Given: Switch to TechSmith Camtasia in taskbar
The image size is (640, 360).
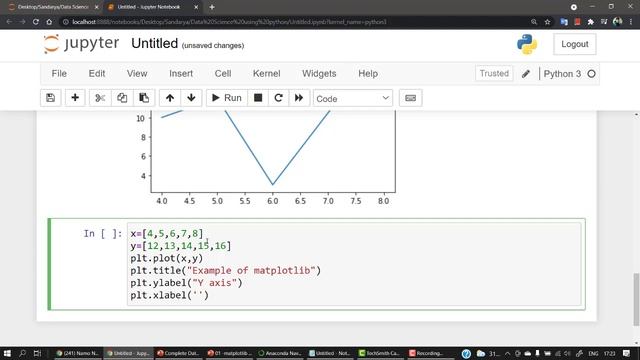Looking at the screenshot, I should (380, 353).
